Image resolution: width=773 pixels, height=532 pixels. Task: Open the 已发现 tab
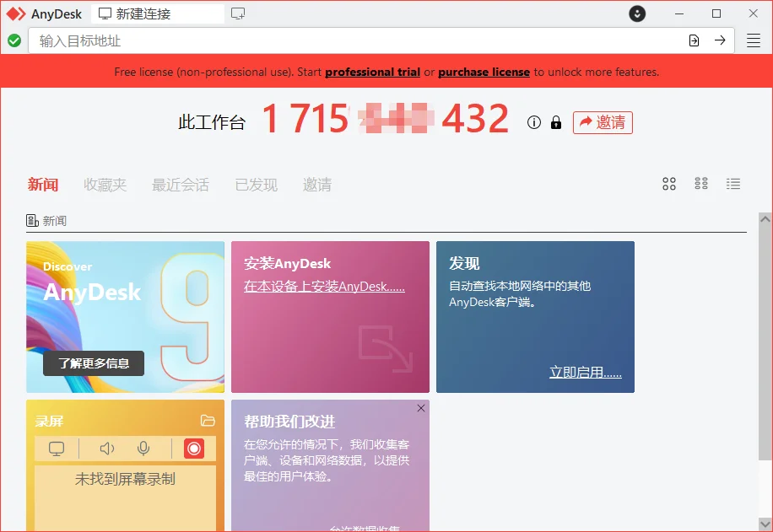[x=256, y=185]
